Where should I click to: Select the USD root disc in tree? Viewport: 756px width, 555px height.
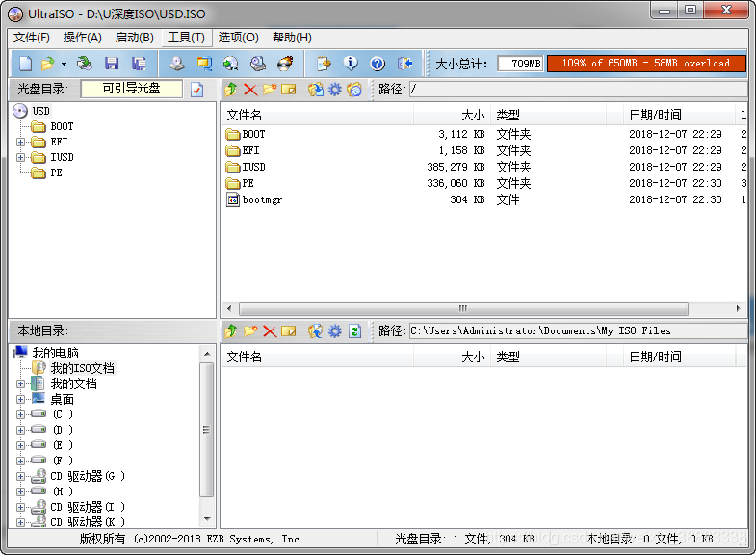pos(41,111)
